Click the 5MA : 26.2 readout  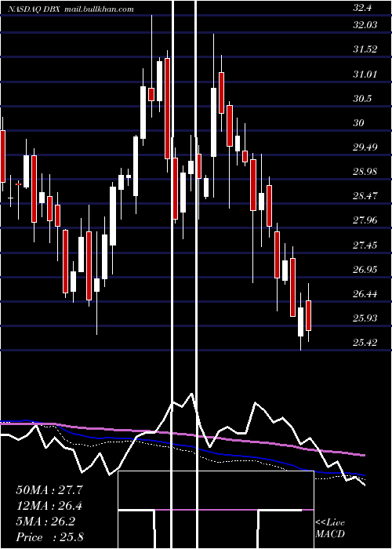(x=45, y=522)
